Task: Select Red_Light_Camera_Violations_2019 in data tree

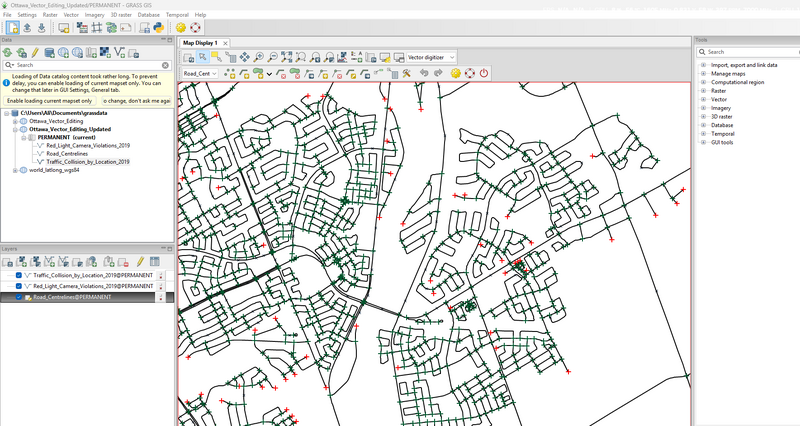Action: pyautogui.click(x=88, y=145)
